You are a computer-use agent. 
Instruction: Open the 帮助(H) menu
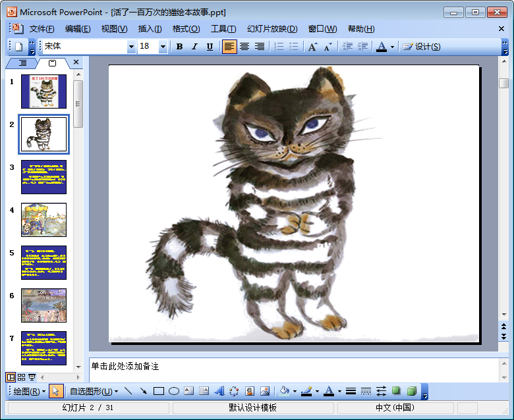(x=361, y=29)
